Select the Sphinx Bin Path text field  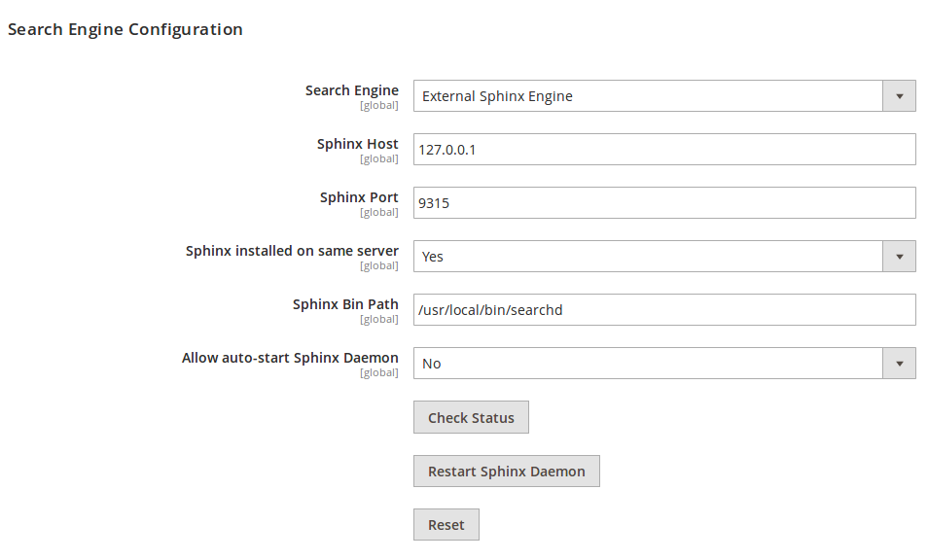664,309
